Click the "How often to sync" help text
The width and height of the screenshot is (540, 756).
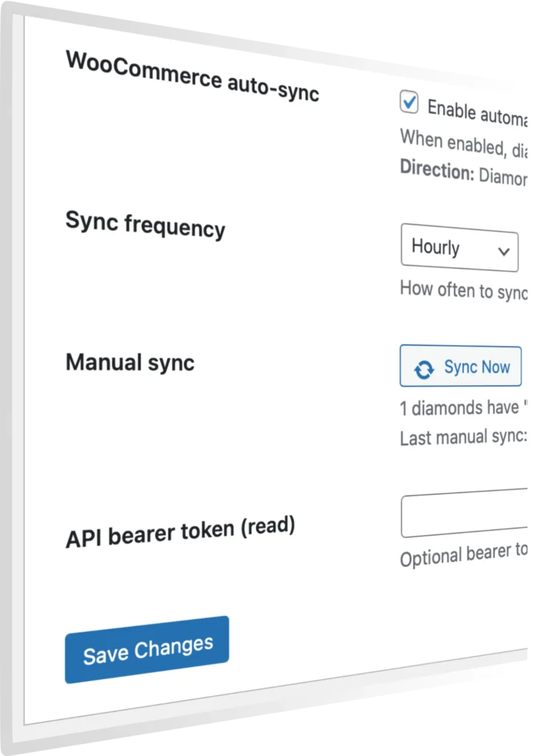463,289
